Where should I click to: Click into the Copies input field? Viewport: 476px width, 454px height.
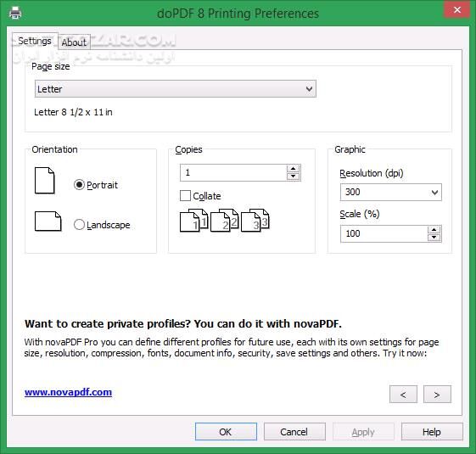233,172
